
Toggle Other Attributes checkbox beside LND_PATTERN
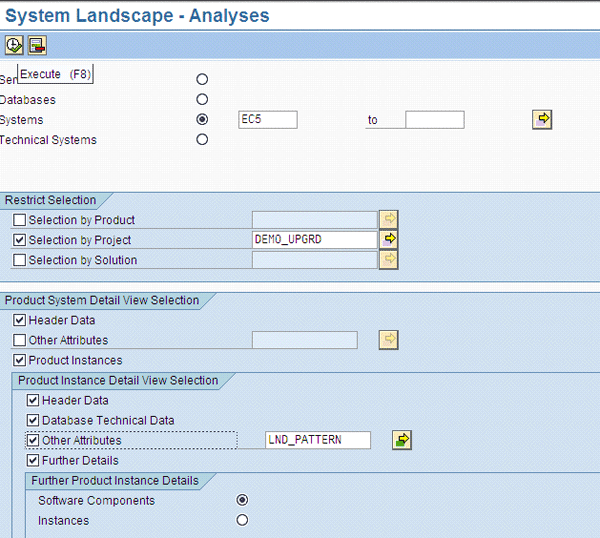click(x=33, y=440)
